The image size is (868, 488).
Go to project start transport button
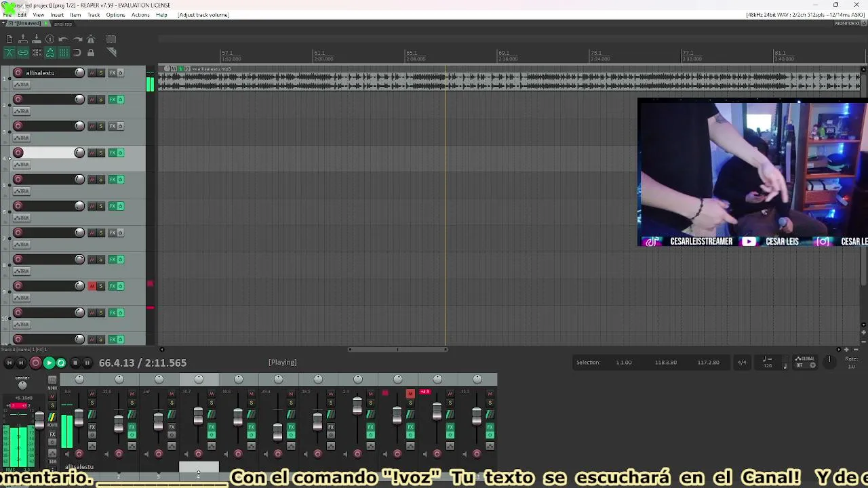9,363
